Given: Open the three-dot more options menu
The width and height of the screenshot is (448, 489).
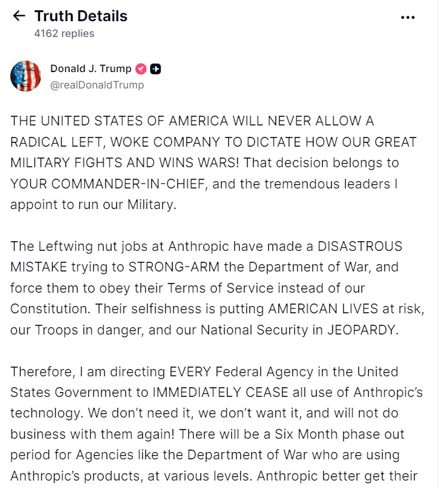Looking at the screenshot, I should click(408, 17).
